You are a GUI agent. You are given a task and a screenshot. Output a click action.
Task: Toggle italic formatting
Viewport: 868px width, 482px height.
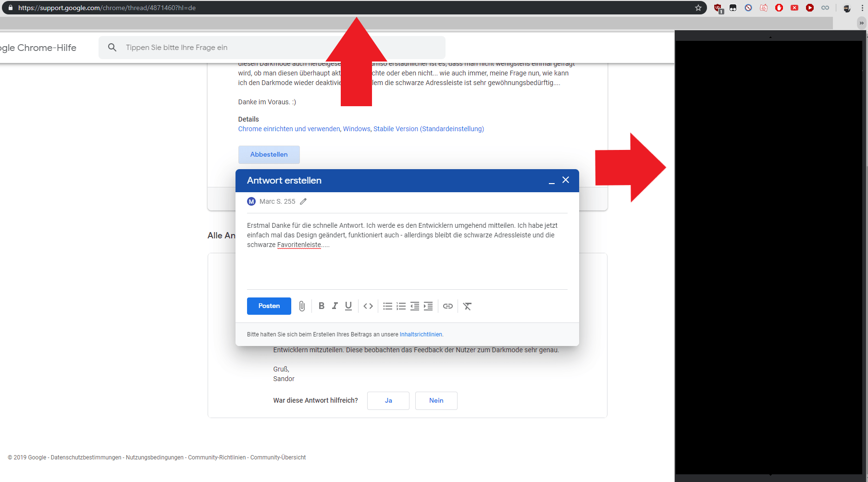[335, 306]
